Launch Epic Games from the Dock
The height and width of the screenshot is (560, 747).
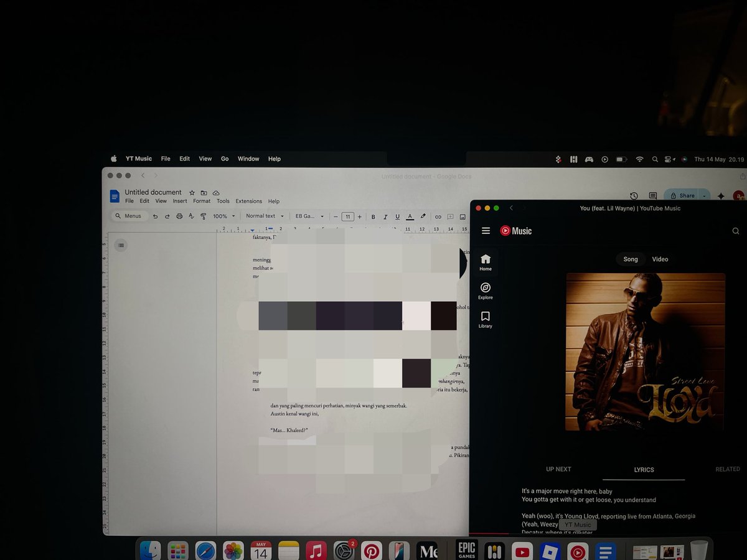(x=467, y=550)
